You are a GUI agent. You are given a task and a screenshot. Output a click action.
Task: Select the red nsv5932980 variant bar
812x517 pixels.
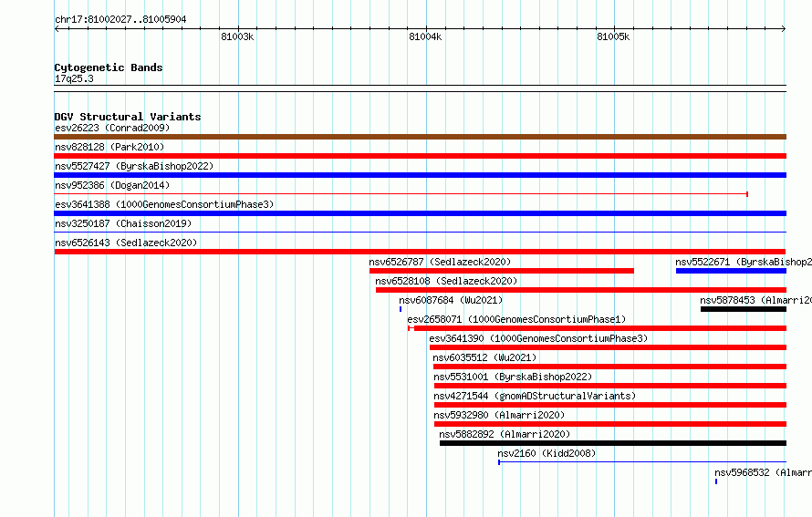(610, 424)
